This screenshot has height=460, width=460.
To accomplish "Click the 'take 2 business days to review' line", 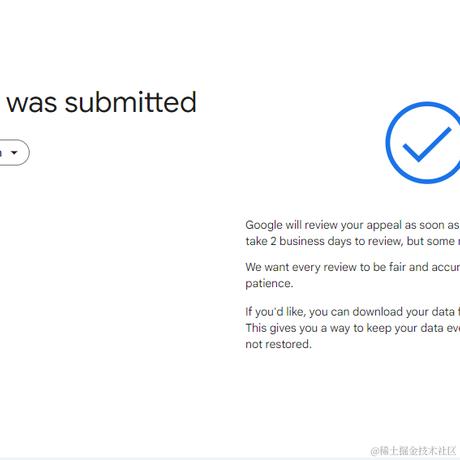I will coord(352,241).
